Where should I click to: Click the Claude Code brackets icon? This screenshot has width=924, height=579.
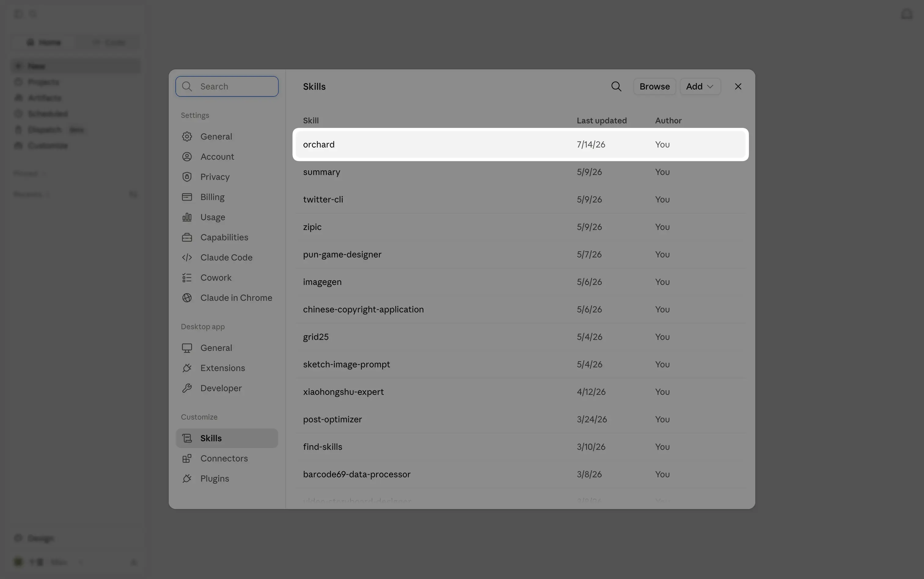coord(187,257)
